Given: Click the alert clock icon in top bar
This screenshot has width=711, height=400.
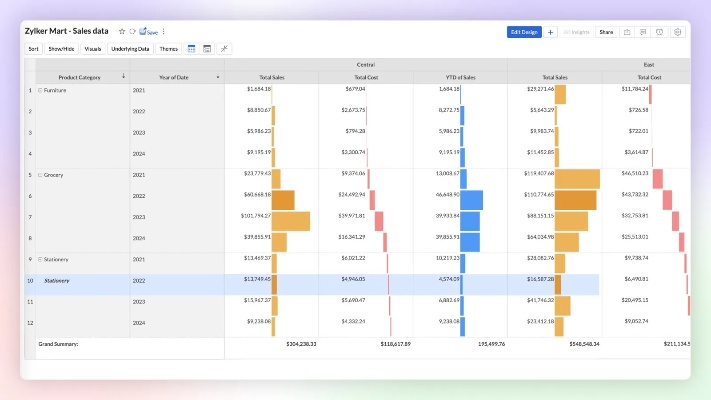Looking at the screenshot, I should [660, 32].
